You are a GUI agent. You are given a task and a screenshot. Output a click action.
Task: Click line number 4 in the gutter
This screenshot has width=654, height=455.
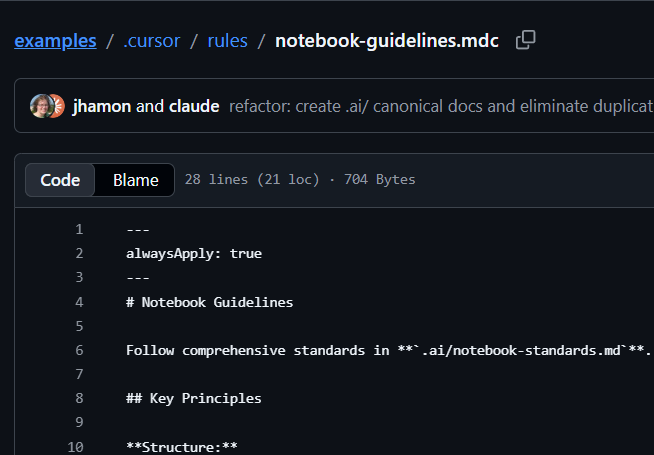(x=79, y=302)
